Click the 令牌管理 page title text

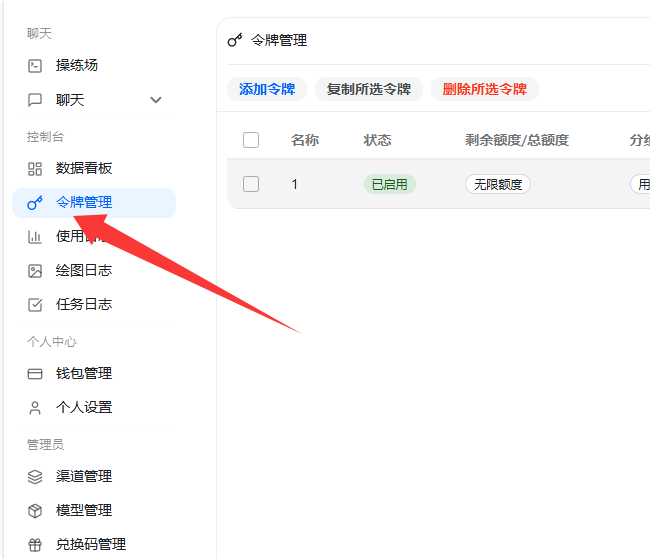click(279, 40)
